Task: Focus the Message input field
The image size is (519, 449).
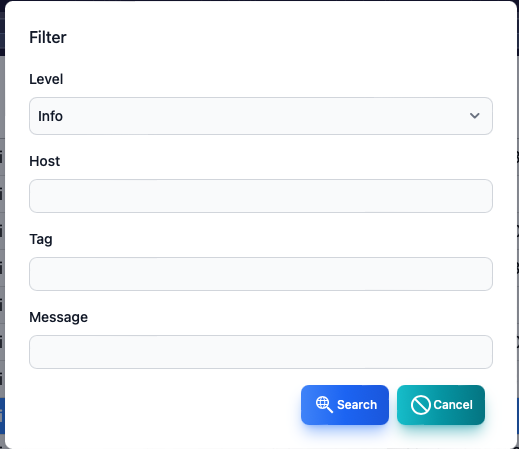Action: tap(261, 352)
